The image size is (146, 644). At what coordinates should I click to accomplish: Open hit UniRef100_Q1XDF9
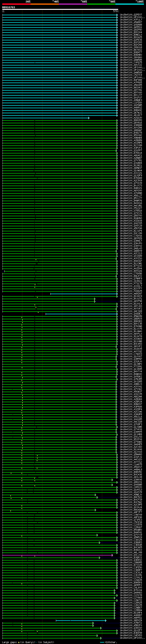(131, 175)
